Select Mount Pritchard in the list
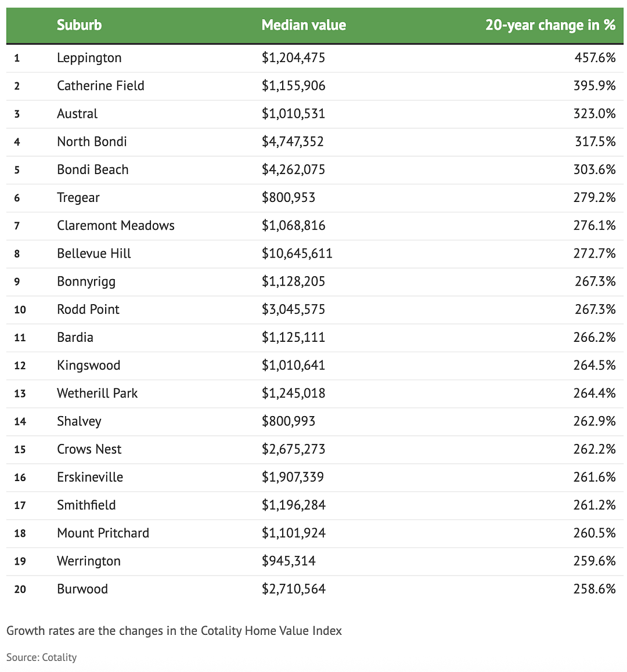This screenshot has width=627, height=672. point(103,533)
